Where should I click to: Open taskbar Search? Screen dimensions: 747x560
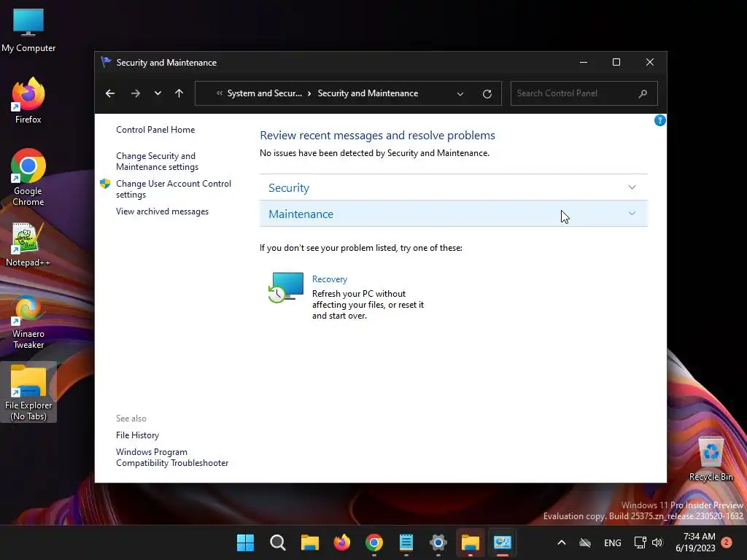277,542
